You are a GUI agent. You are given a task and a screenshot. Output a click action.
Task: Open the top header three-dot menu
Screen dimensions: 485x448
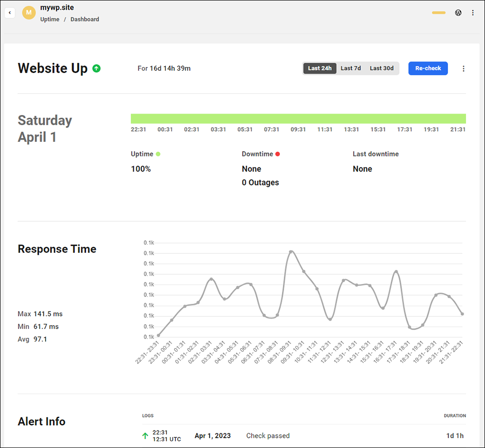coord(472,13)
